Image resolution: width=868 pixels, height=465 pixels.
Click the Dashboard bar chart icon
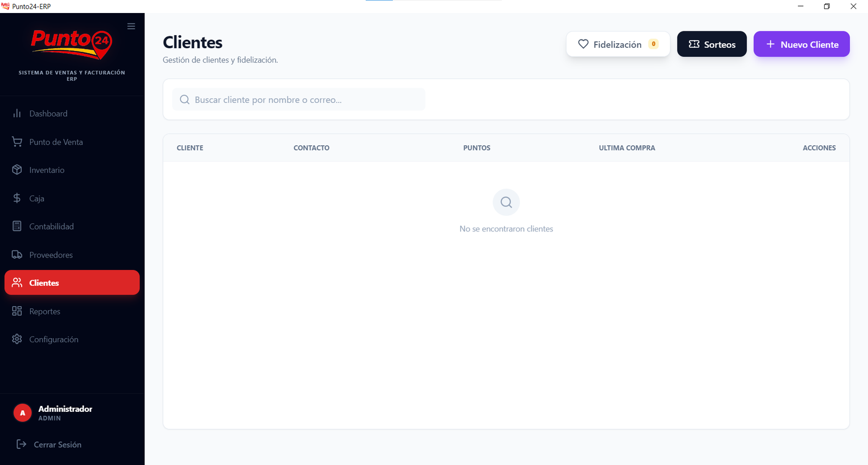pos(17,113)
